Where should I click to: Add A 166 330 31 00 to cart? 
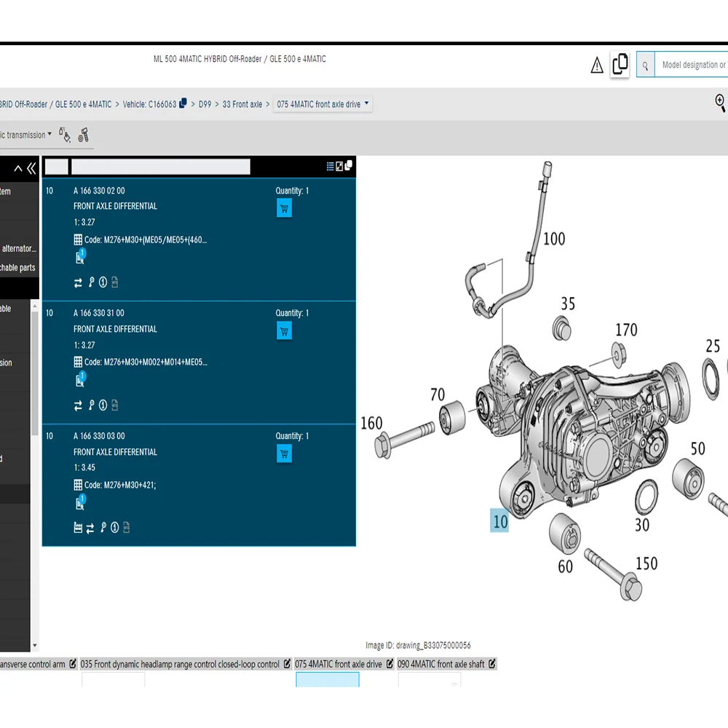click(284, 331)
